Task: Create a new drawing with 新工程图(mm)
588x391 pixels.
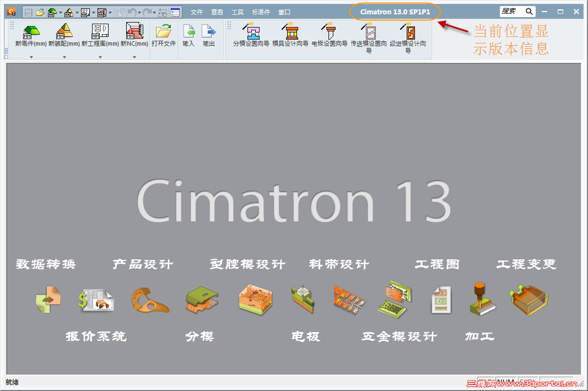Action: [100, 35]
